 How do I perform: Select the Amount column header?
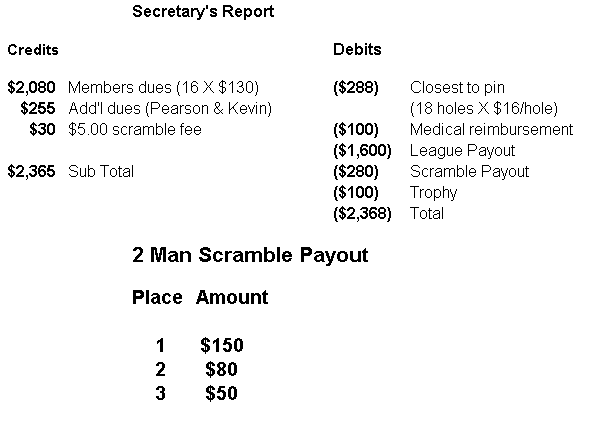[x=232, y=297]
